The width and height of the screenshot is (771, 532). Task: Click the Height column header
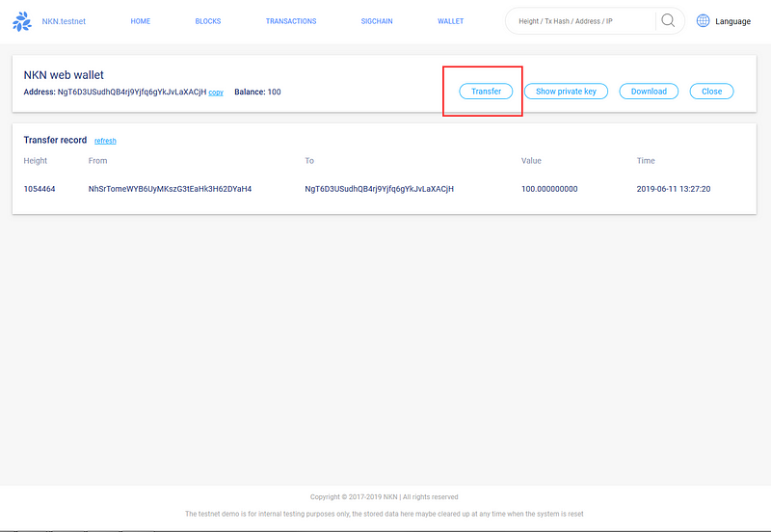click(x=36, y=161)
